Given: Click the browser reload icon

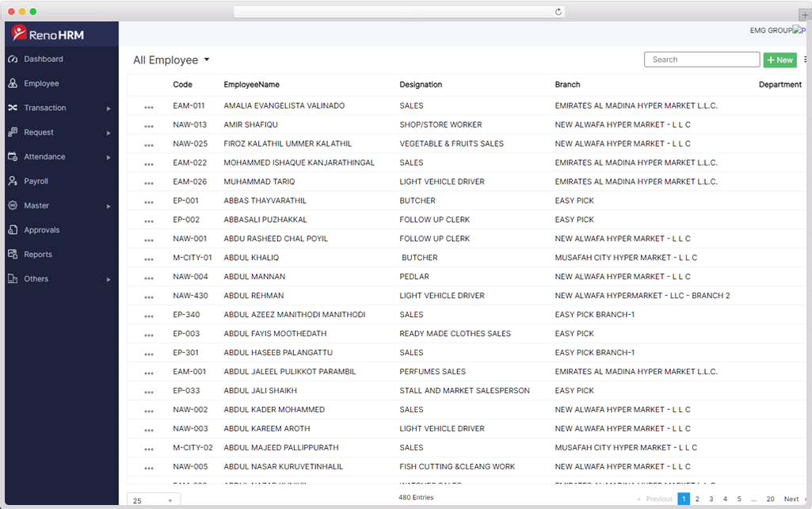Looking at the screenshot, I should (558, 12).
